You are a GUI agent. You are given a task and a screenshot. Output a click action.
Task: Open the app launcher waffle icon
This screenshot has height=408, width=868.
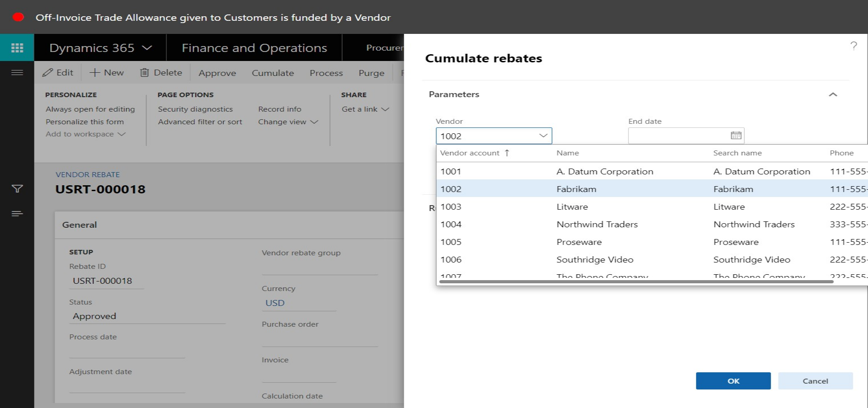(17, 48)
